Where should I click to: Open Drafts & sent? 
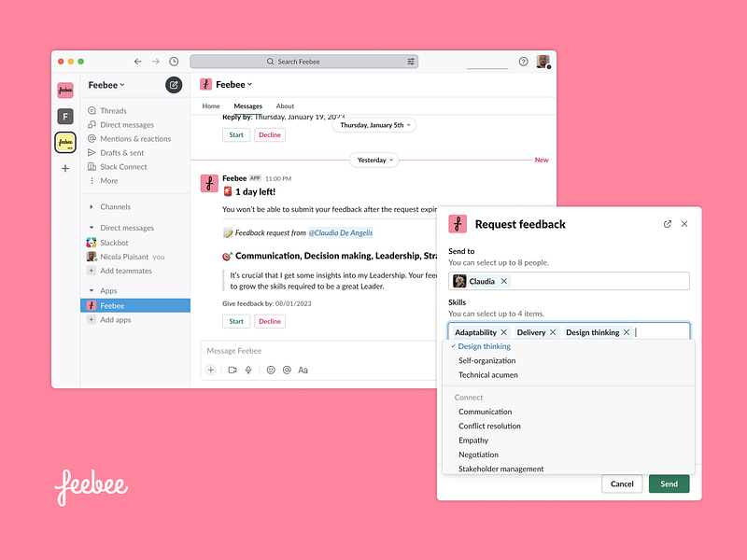click(x=122, y=153)
